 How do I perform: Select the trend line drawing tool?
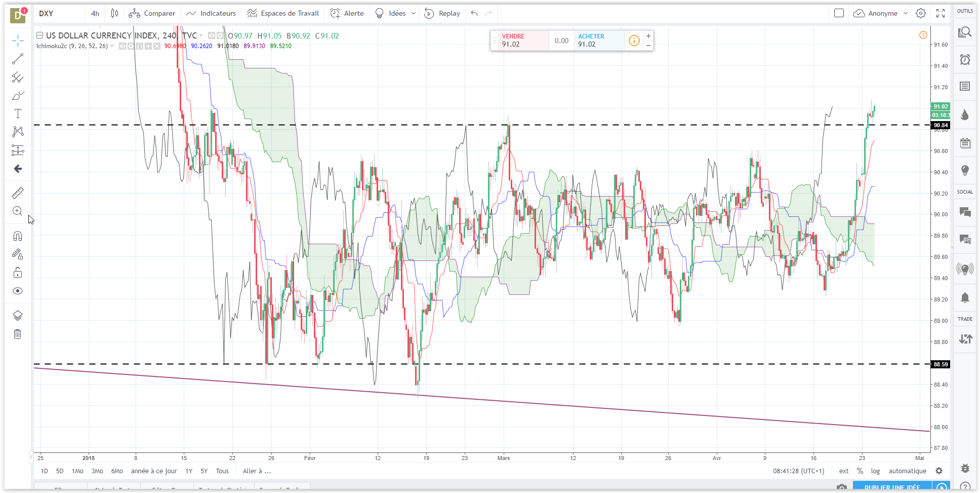pos(18,59)
